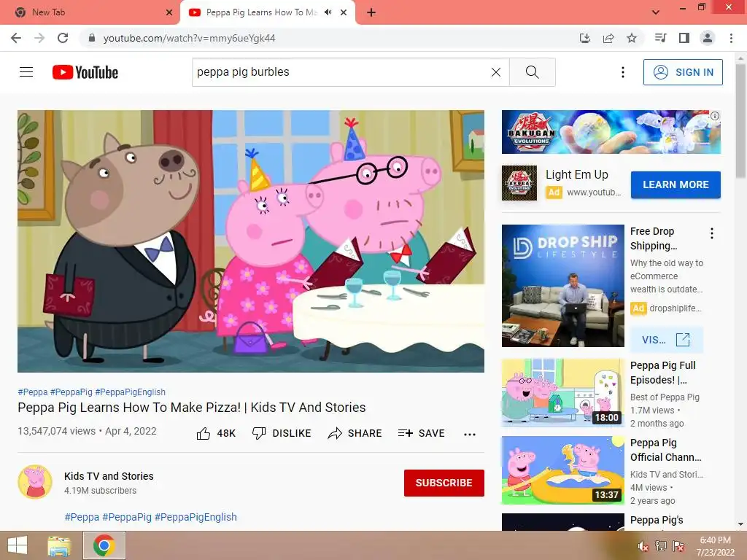Close the New Tab browser tab

pos(169,12)
